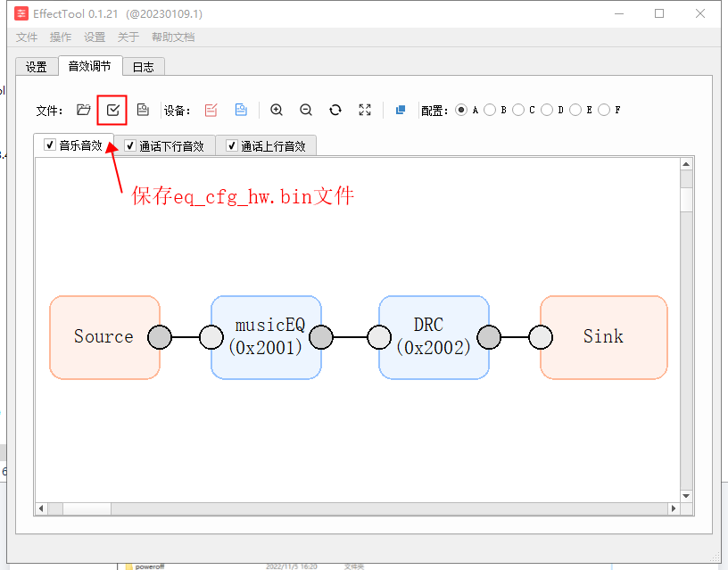Click the Source node's output port
728x570 pixels.
tap(160, 337)
